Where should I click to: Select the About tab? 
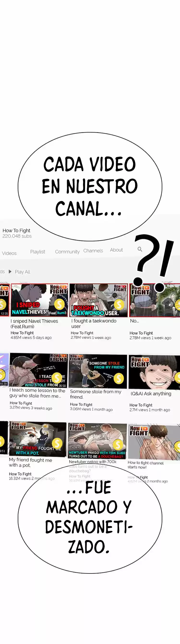coord(116,250)
